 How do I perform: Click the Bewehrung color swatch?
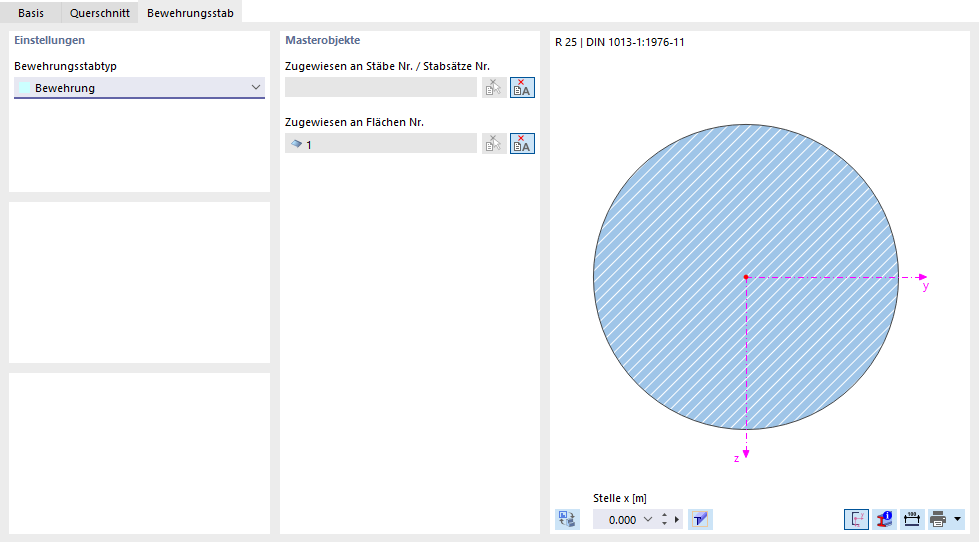click(24, 87)
